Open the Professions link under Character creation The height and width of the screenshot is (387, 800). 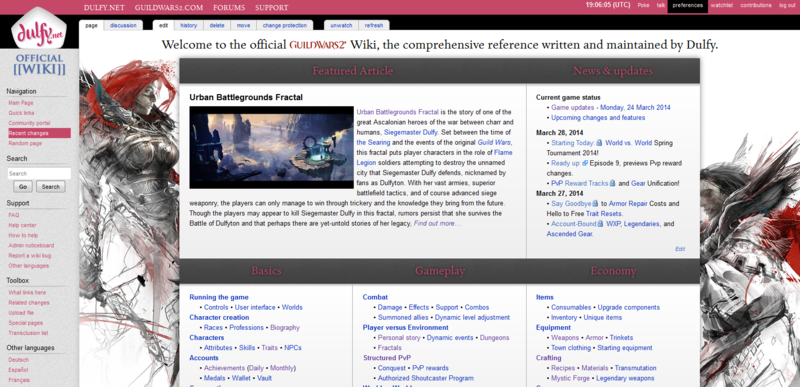246,327
